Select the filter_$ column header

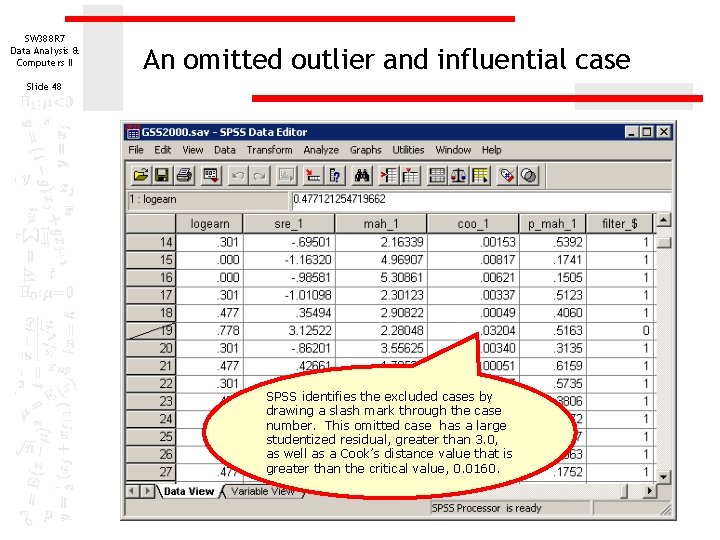pos(619,224)
